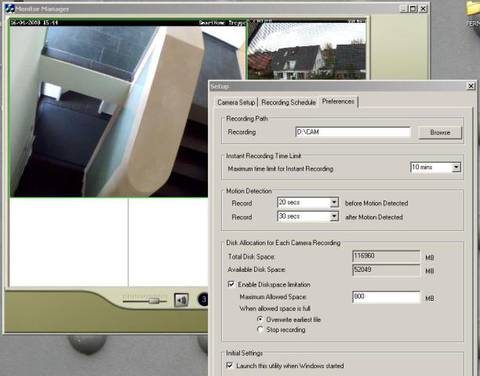This screenshot has width=480, height=376.
Task: Open the Monitor Manager title bar icon
Action: click(x=10, y=9)
